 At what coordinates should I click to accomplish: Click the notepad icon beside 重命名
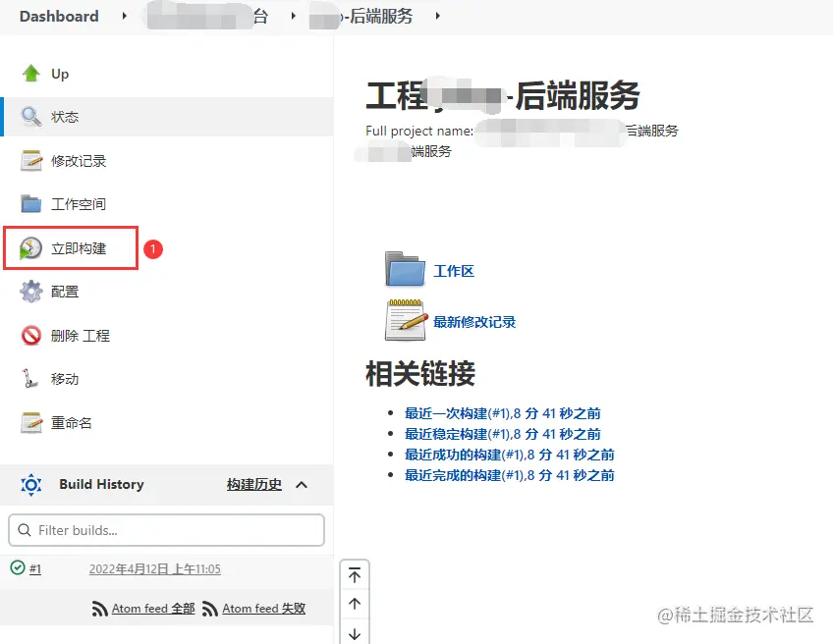(30, 422)
